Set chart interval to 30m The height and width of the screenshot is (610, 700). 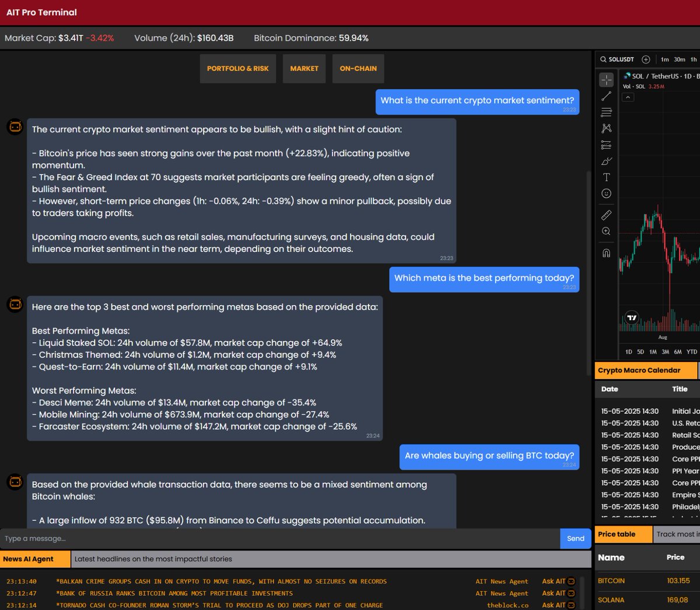680,59
